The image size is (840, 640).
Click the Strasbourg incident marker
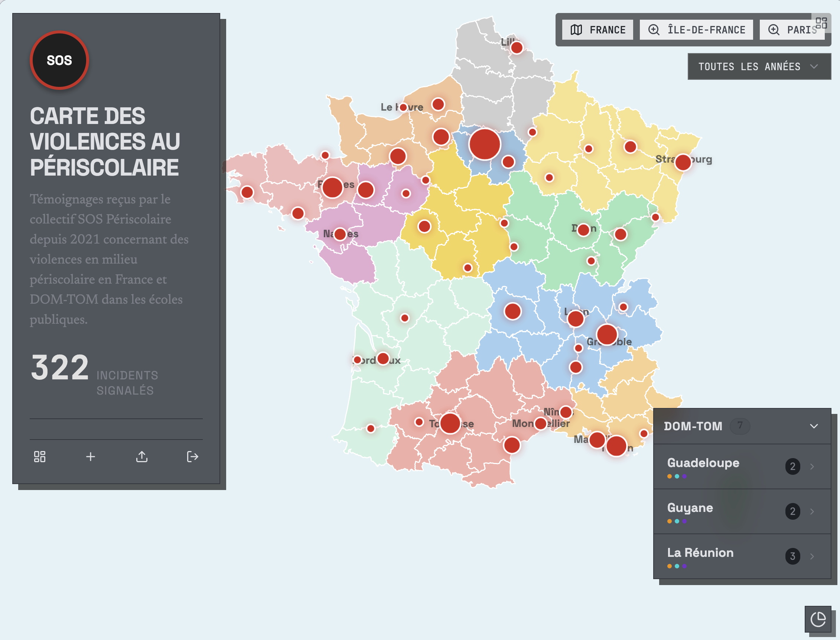click(x=683, y=162)
